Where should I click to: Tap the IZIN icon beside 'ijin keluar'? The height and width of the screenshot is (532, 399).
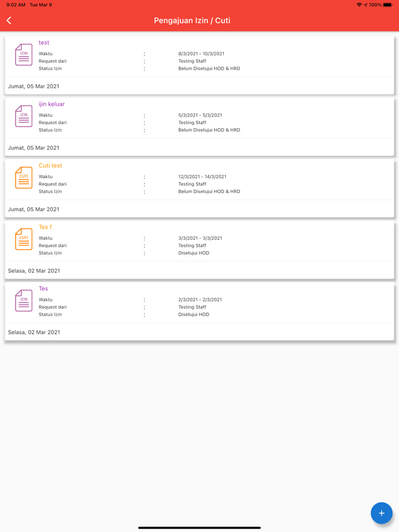coord(23,116)
